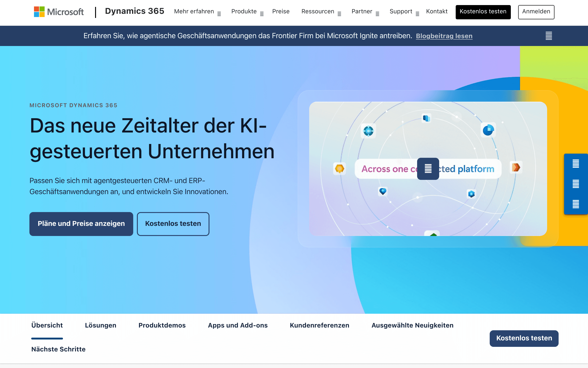
Task: Click the banner text "Erfahren Sie, wie agentische Geschäftsanwendungen"
Action: tap(248, 36)
